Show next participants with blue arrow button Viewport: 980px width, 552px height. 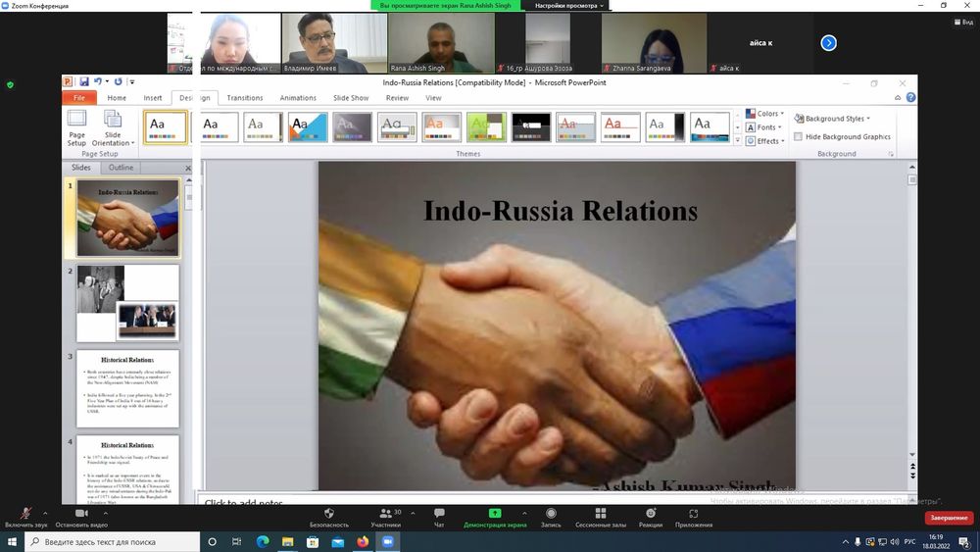[x=828, y=42]
